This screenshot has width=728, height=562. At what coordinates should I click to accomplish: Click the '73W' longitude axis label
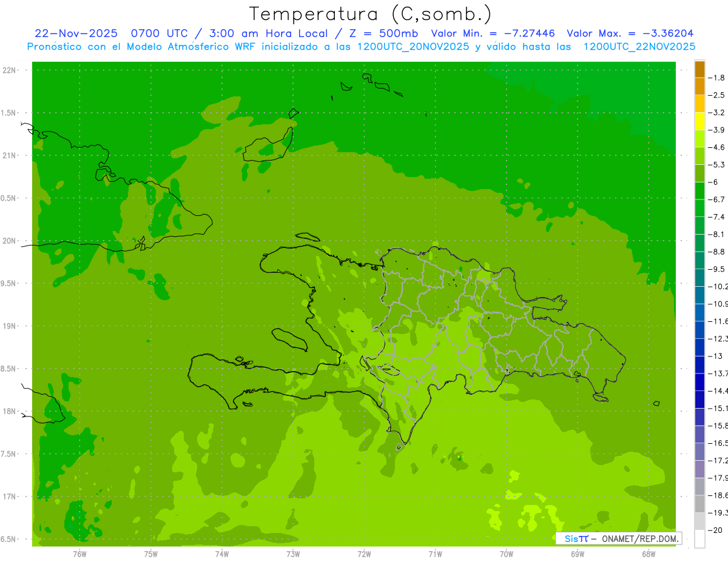(293, 554)
